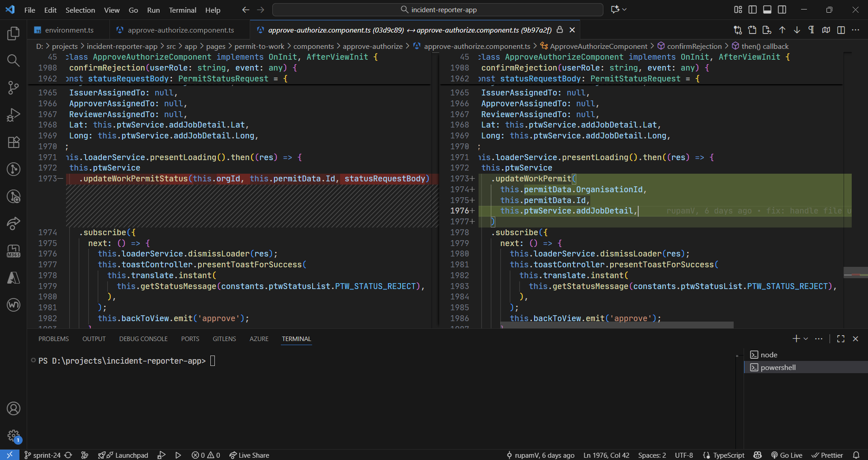
Task: Click the incident-reporter-app command center search box
Action: 438,10
